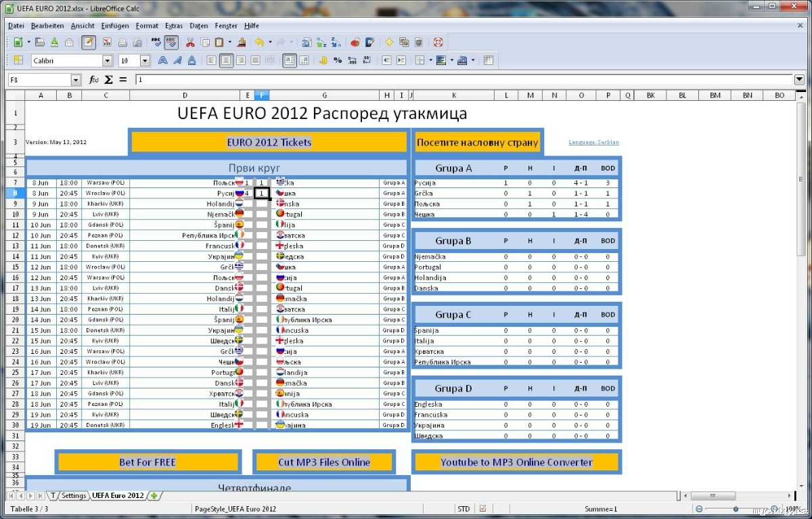Toggle align left

pyautogui.click(x=212, y=60)
